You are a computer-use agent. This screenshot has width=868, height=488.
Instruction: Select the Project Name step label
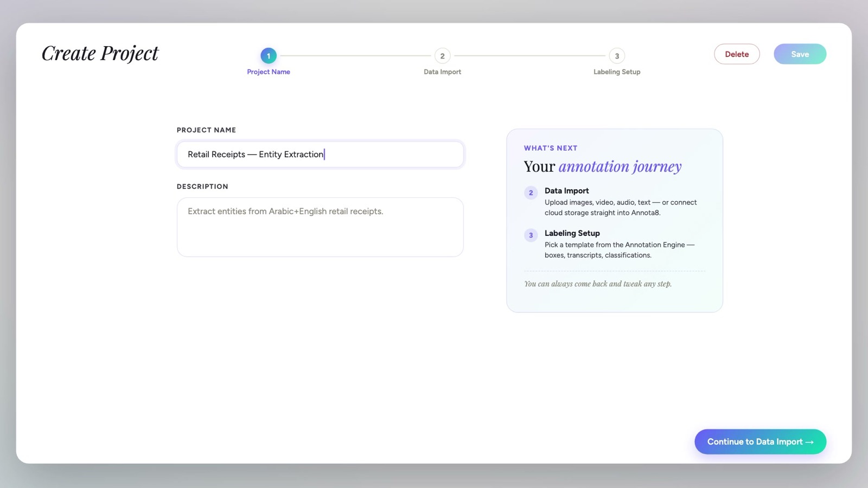coord(269,72)
